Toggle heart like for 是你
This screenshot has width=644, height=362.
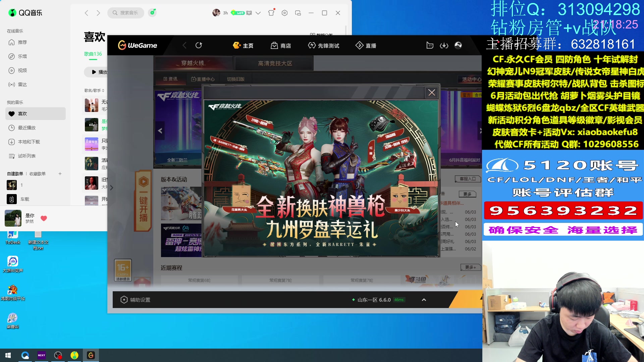pyautogui.click(x=44, y=218)
